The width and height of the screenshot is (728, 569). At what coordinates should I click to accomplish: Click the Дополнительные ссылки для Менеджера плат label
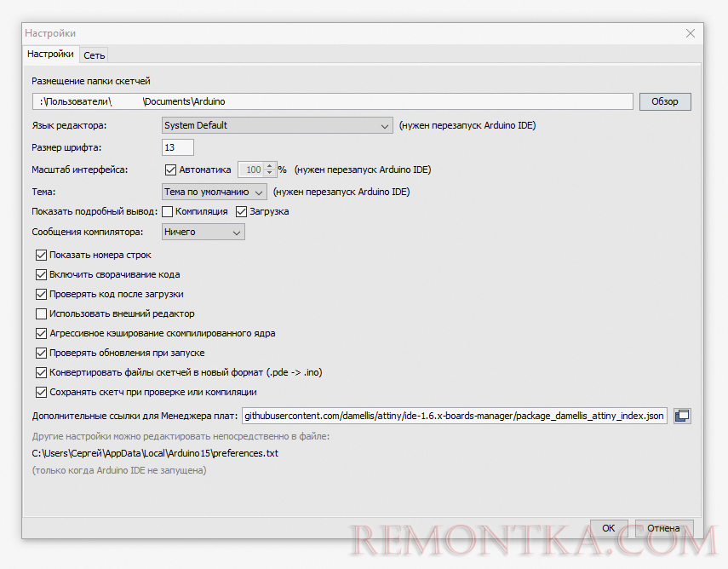[x=135, y=417]
